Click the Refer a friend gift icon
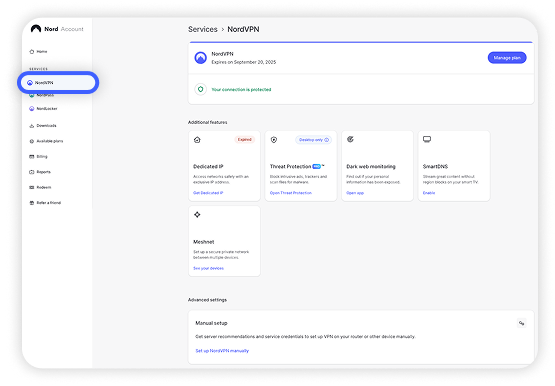The image size is (555, 386). coord(32,203)
